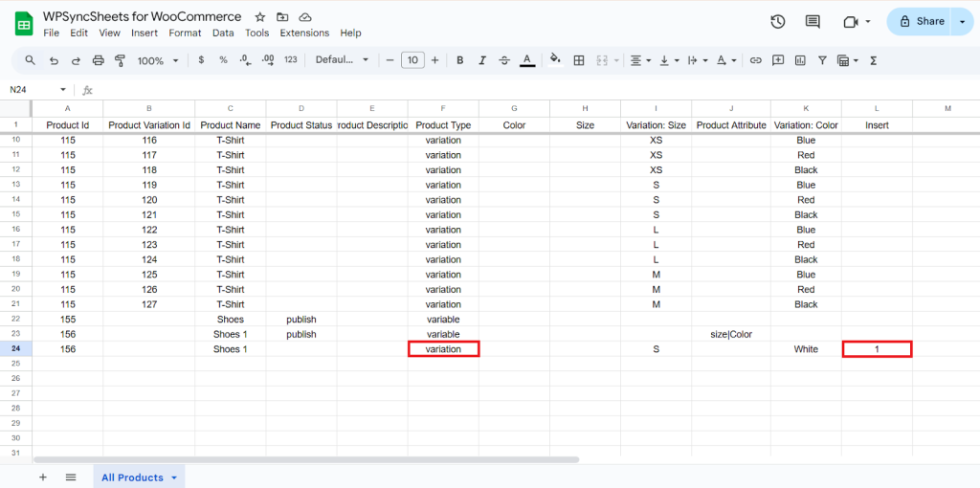This screenshot has height=488, width=980.
Task: Click the Name box showing N24
Action: coord(37,90)
